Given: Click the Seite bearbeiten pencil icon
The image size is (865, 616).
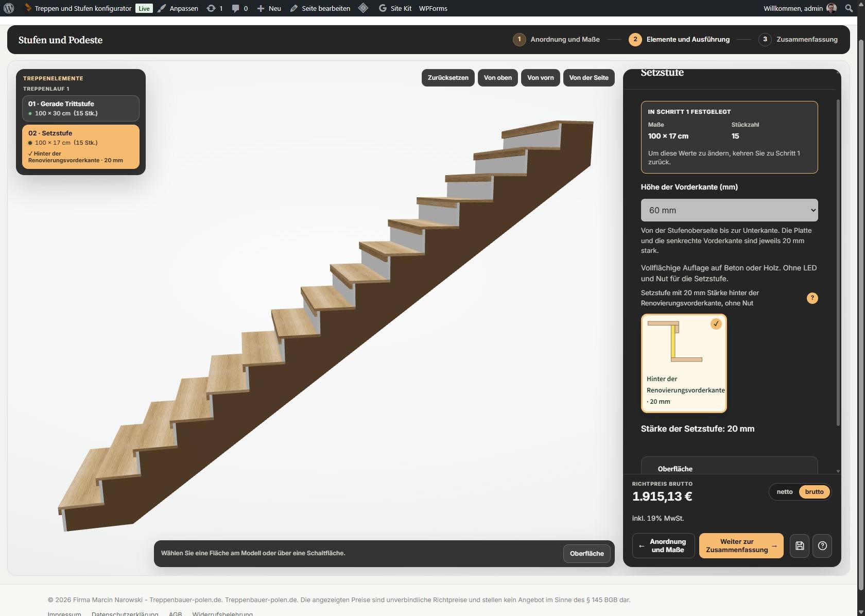Looking at the screenshot, I should (x=294, y=8).
